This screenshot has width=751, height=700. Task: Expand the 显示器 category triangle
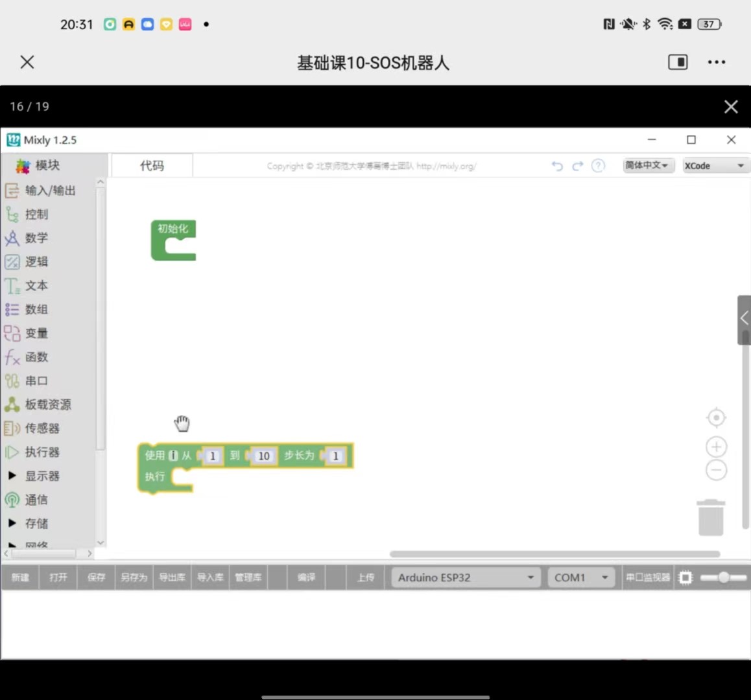[12, 475]
